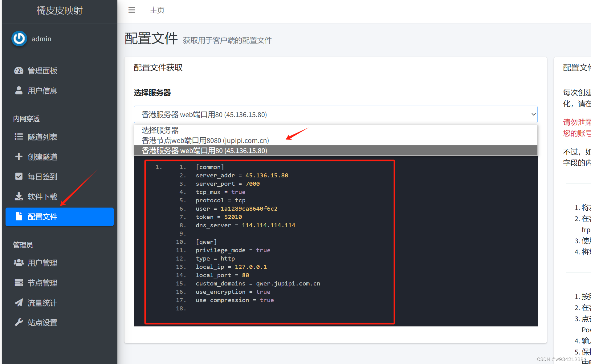Click the download icon beside 软件下载
The height and width of the screenshot is (364, 591).
[x=19, y=196]
